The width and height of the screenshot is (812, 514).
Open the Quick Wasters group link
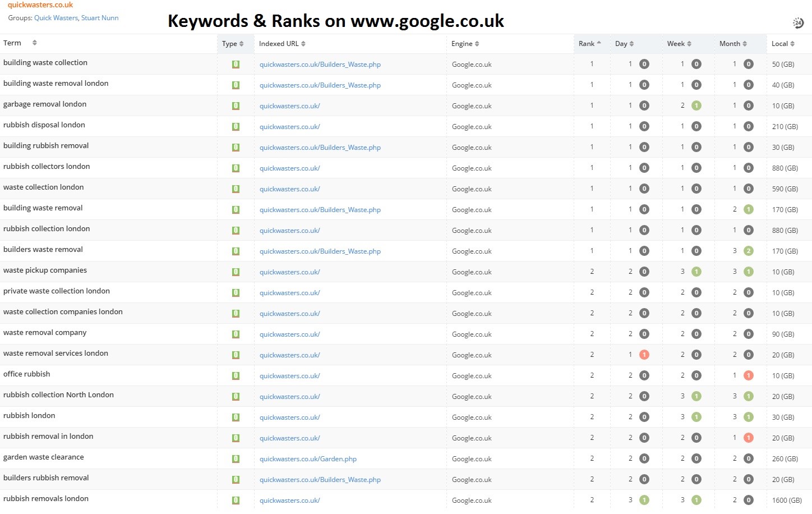(x=56, y=18)
